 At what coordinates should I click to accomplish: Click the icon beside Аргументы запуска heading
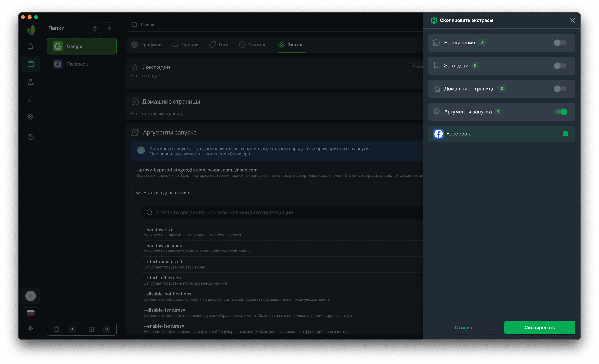(135, 133)
